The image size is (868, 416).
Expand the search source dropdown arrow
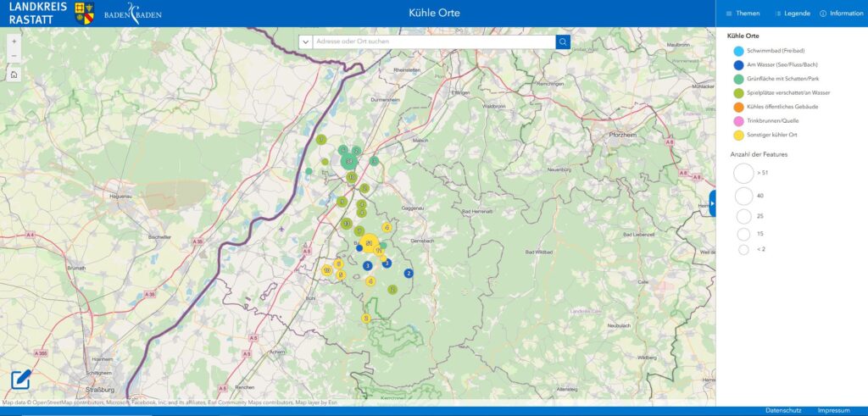[305, 42]
